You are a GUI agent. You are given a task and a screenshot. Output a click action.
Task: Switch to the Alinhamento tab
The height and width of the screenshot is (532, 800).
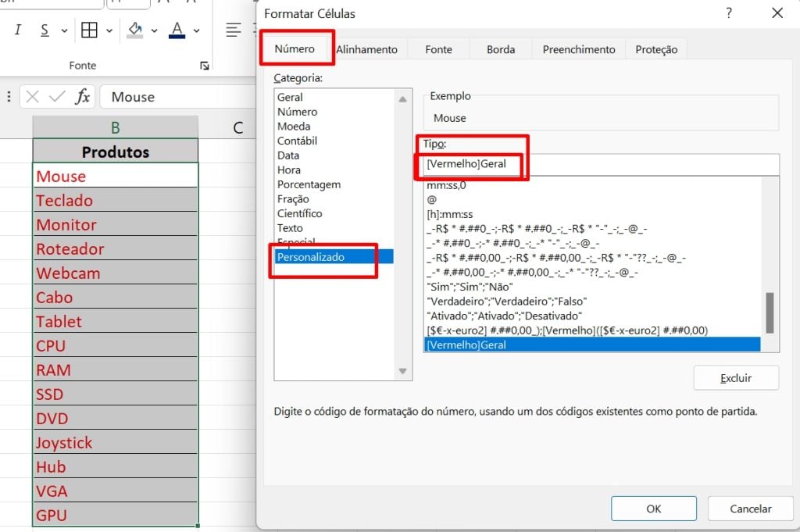(367, 48)
